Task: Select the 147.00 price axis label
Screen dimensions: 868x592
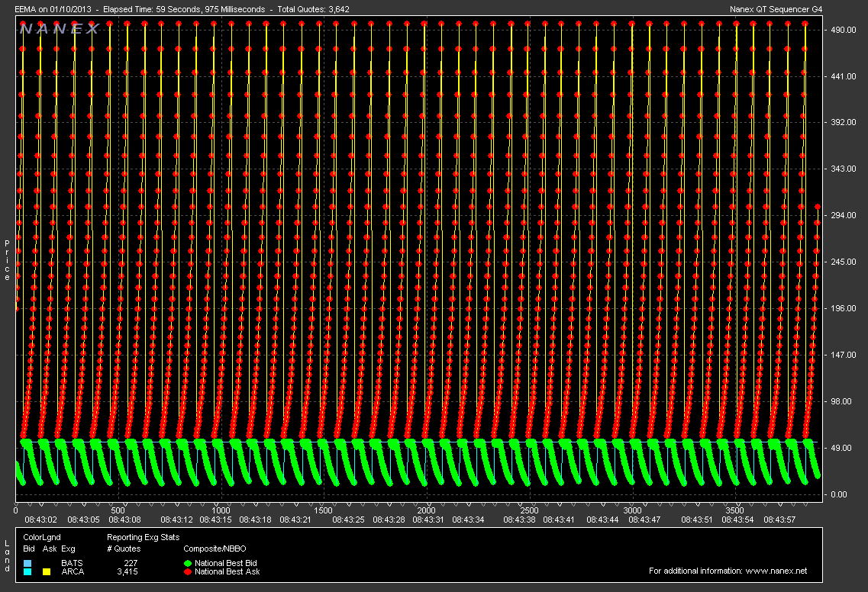Action: [x=843, y=355]
